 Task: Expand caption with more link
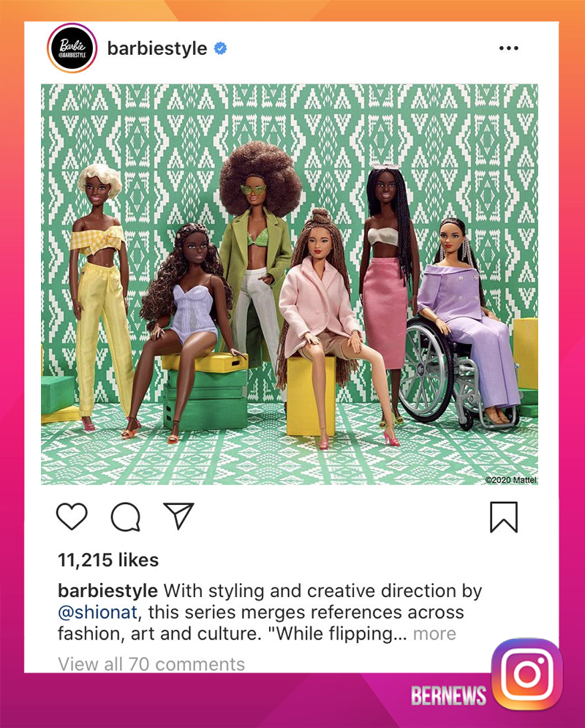click(x=434, y=634)
